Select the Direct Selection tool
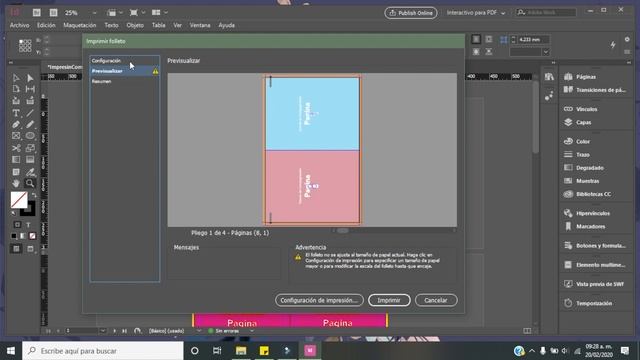640x360 pixels. (30, 78)
